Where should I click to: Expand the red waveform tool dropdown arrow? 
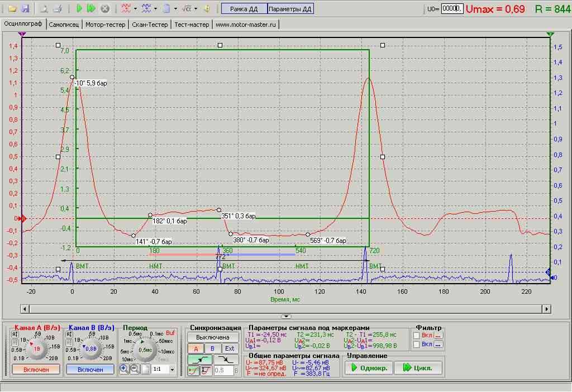pyautogui.click(x=136, y=9)
